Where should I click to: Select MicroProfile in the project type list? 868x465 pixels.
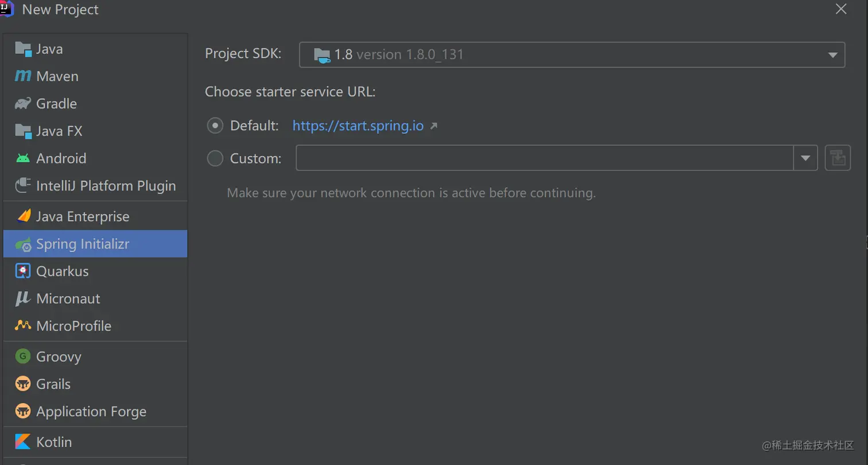click(x=73, y=326)
